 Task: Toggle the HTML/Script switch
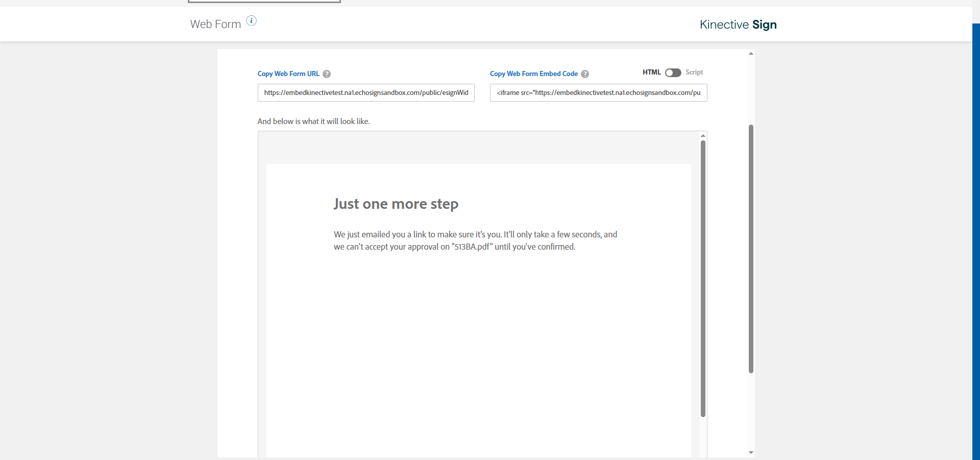tap(673, 72)
